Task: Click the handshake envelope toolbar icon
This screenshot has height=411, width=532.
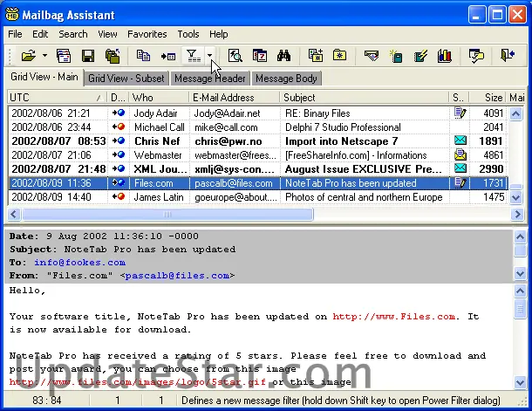Action: pyautogui.click(x=372, y=56)
